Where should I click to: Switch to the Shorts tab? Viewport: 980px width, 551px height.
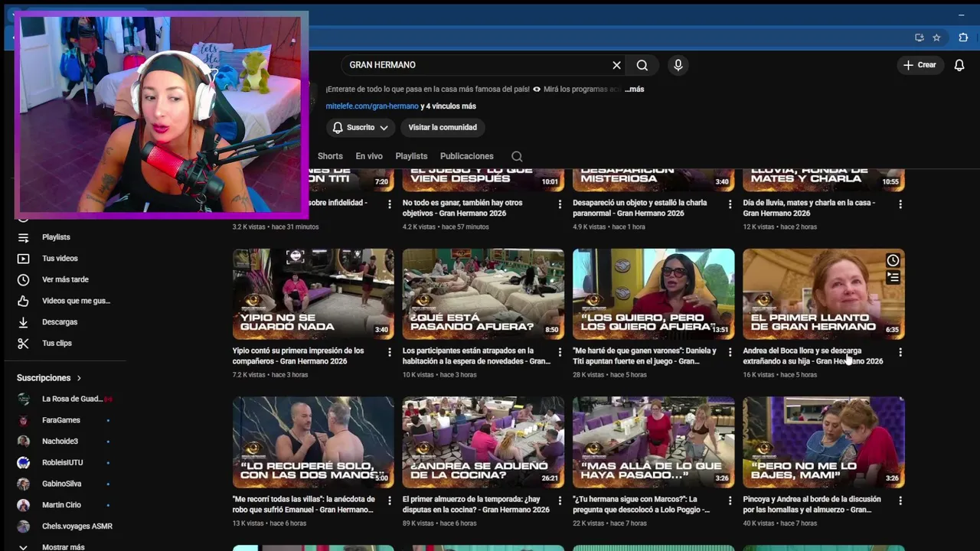pyautogui.click(x=330, y=156)
